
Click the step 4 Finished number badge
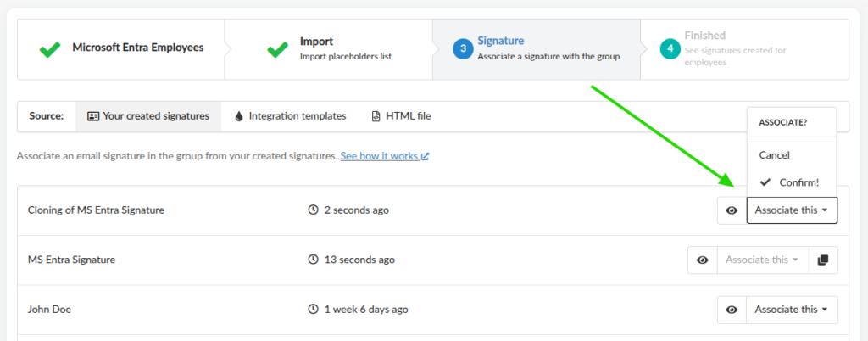[x=670, y=49]
